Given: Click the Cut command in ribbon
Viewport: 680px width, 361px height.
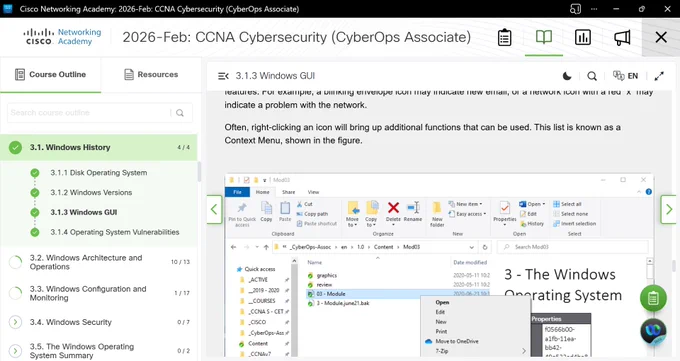Looking at the screenshot, I should point(304,204).
